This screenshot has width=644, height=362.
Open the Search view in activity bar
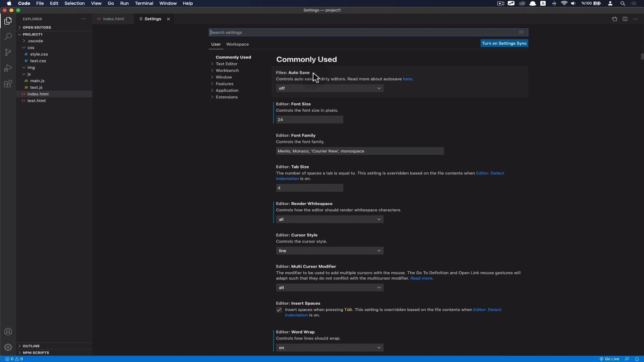(x=8, y=36)
